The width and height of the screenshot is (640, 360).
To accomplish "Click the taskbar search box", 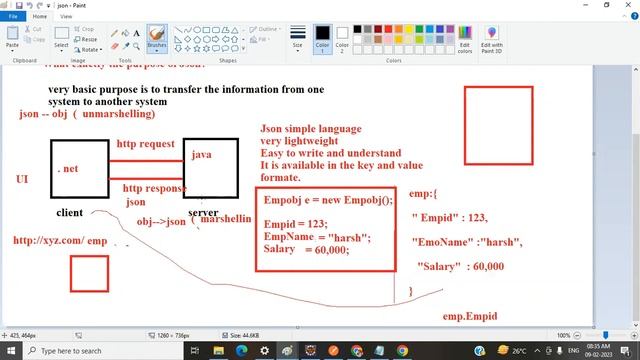I will pos(102,351).
